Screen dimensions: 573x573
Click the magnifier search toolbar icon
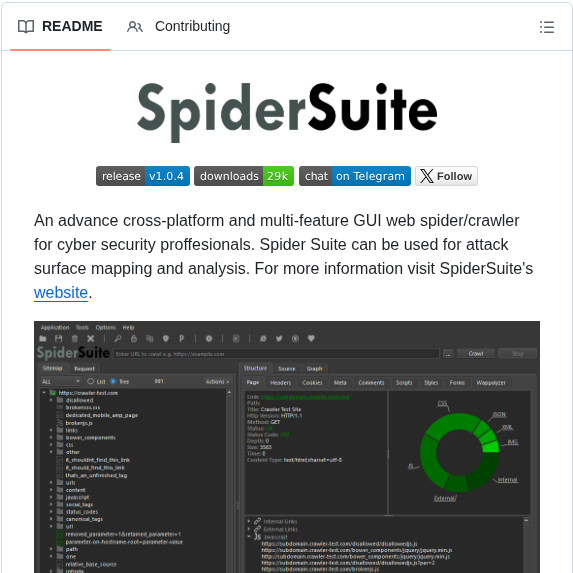[118, 339]
